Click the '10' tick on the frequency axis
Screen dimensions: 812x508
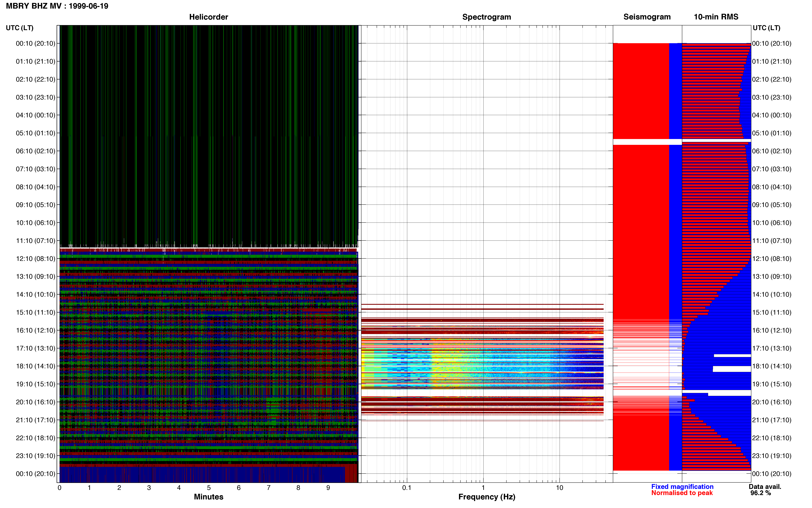click(559, 488)
